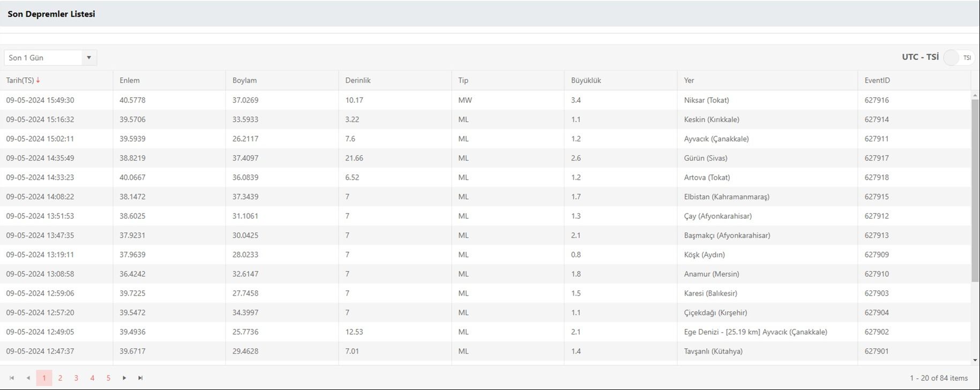The width and height of the screenshot is (980, 390).
Task: Sort table by Derinlik column
Action: (x=358, y=80)
